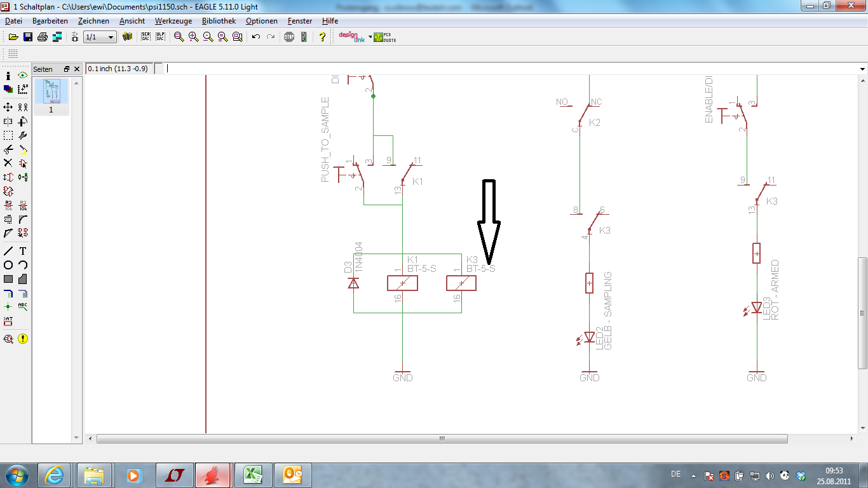868x488 pixels.
Task: Open Excel from the taskbar
Action: [254, 475]
